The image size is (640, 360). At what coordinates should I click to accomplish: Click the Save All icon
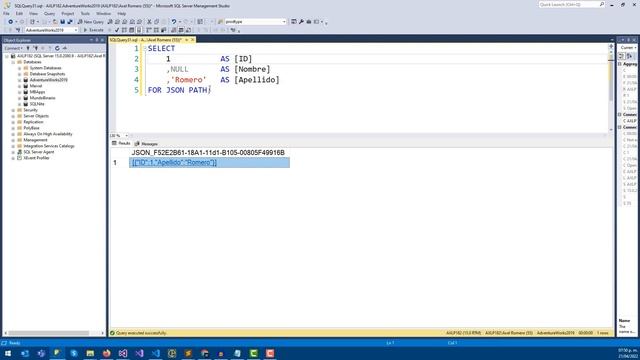70,22
